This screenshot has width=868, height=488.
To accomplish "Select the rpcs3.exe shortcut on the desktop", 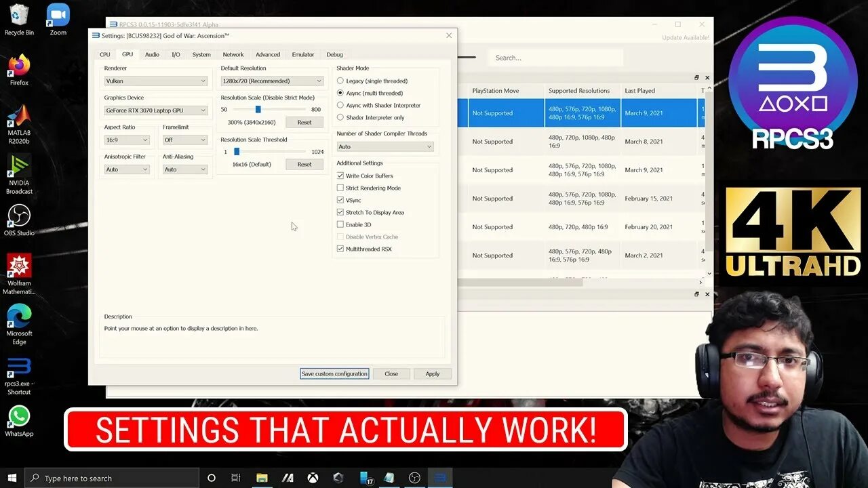I will click(x=19, y=376).
